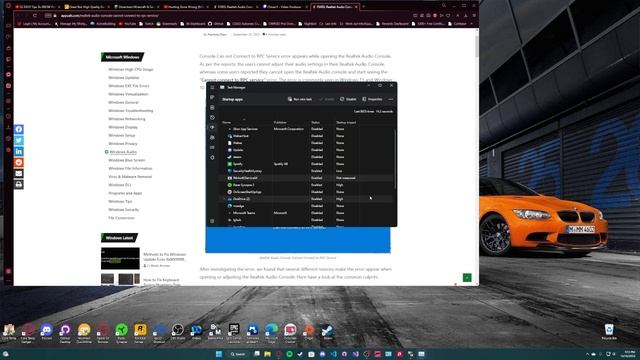
Task: Open Processes page in Task Manager sidebar
Action: pyautogui.click(x=212, y=97)
